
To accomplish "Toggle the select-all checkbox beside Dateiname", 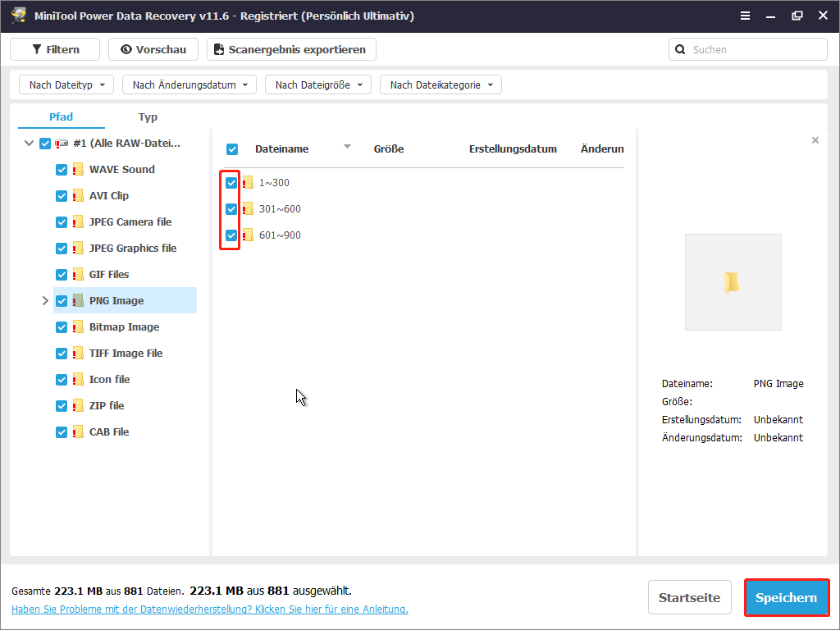I will click(232, 149).
